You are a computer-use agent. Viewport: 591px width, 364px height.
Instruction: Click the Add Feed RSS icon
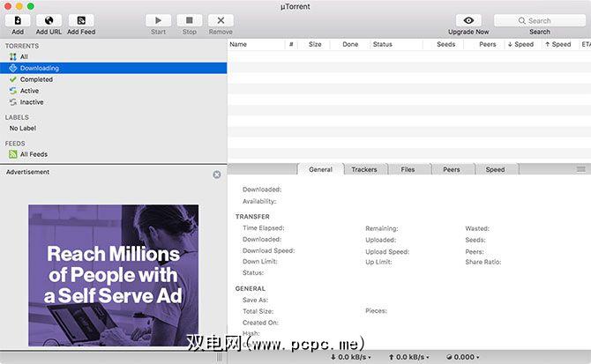(x=81, y=20)
